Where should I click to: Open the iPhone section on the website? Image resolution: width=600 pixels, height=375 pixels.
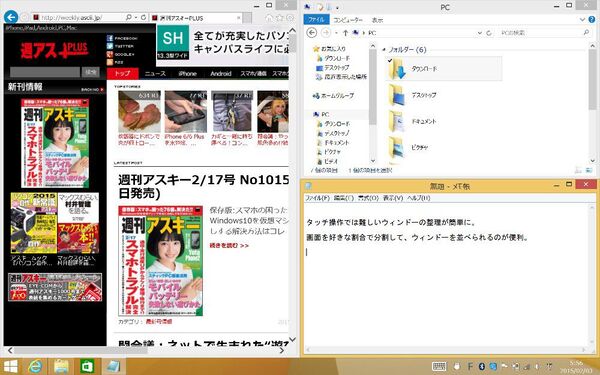click(188, 73)
